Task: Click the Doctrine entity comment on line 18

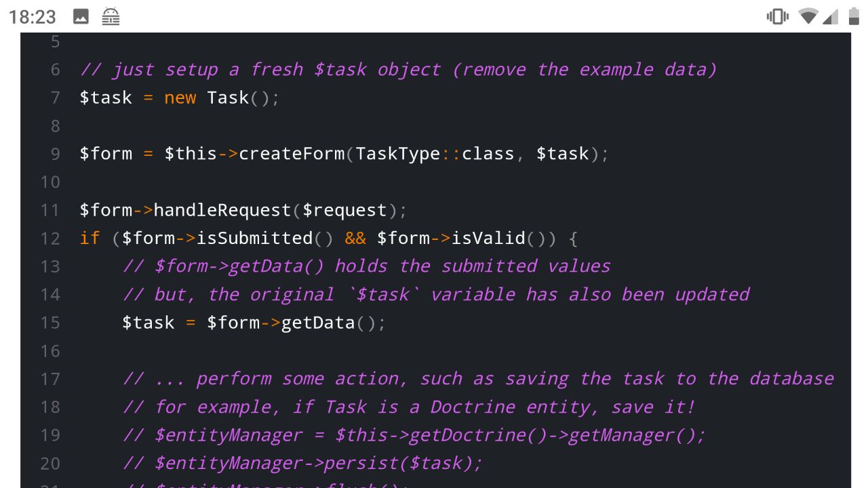Action: tap(409, 407)
